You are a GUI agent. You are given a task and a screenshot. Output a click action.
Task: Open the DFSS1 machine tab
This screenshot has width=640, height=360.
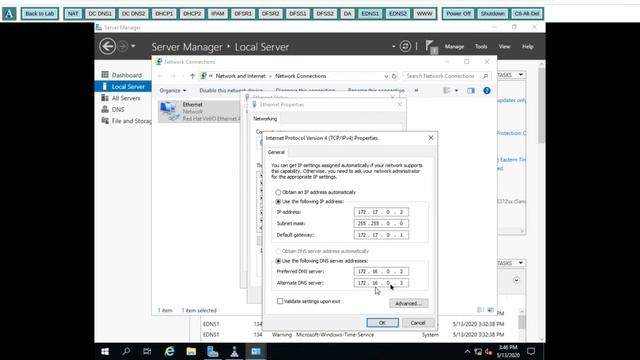tap(298, 13)
